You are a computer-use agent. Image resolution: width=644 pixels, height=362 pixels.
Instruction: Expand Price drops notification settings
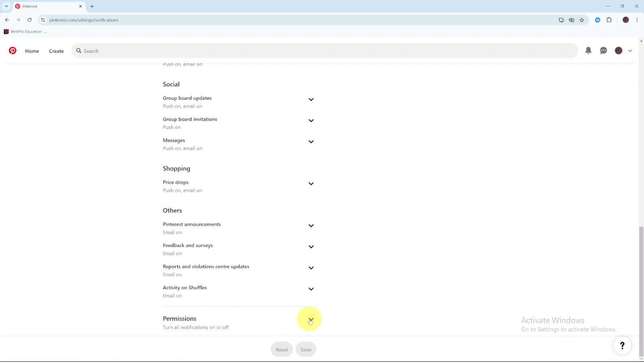coord(311,184)
